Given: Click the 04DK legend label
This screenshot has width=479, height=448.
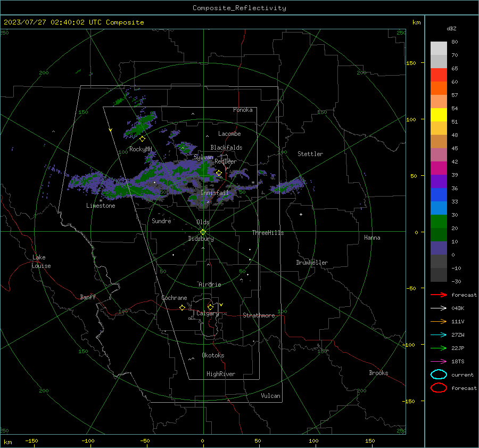Looking at the screenshot, I should [458, 308].
